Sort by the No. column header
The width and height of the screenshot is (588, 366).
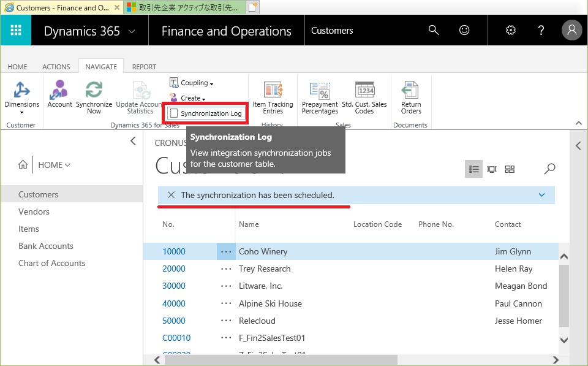[x=168, y=224]
